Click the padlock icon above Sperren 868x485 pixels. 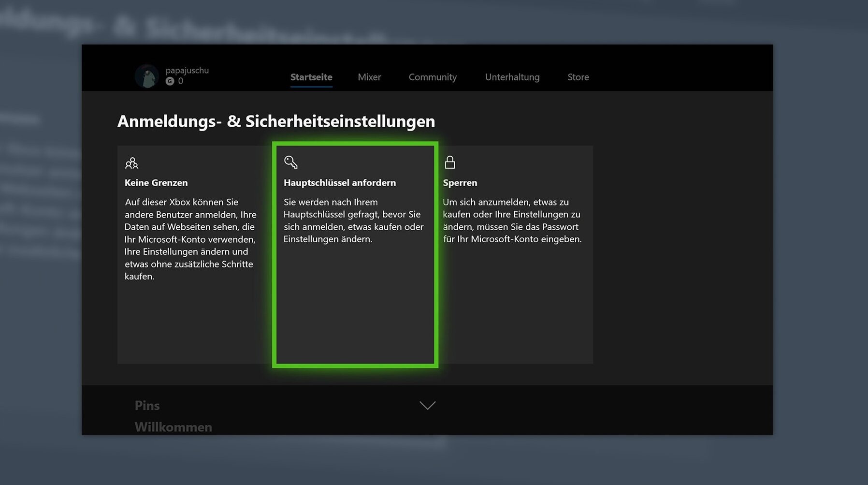click(x=450, y=162)
